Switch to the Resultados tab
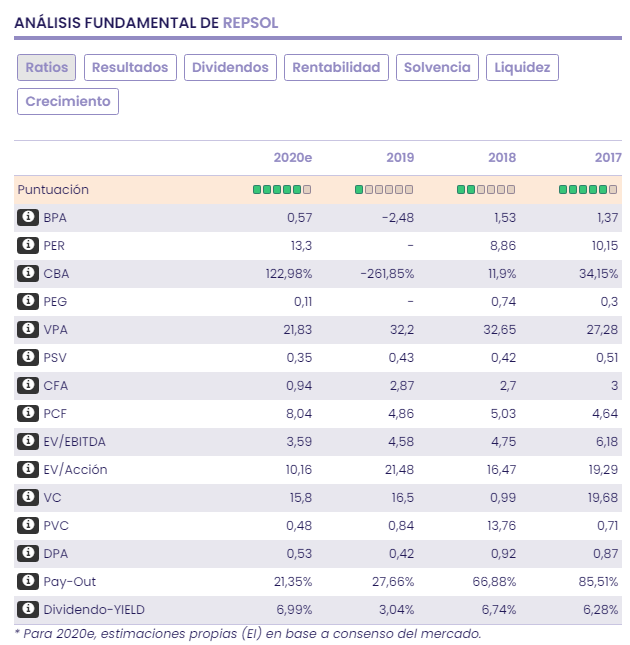The height and width of the screenshot is (645, 630). [x=130, y=67]
